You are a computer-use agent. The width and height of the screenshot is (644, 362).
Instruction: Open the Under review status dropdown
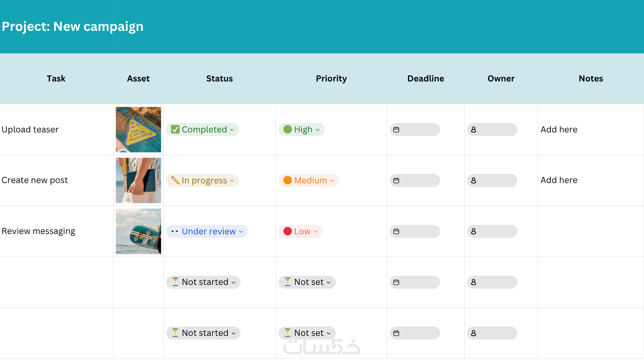point(241,232)
